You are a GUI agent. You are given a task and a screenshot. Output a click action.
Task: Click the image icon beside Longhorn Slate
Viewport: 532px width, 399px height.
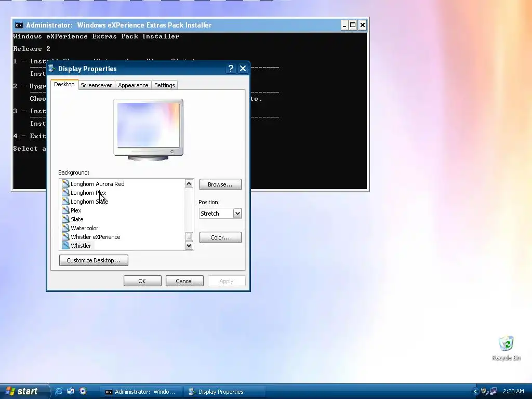[x=65, y=201]
